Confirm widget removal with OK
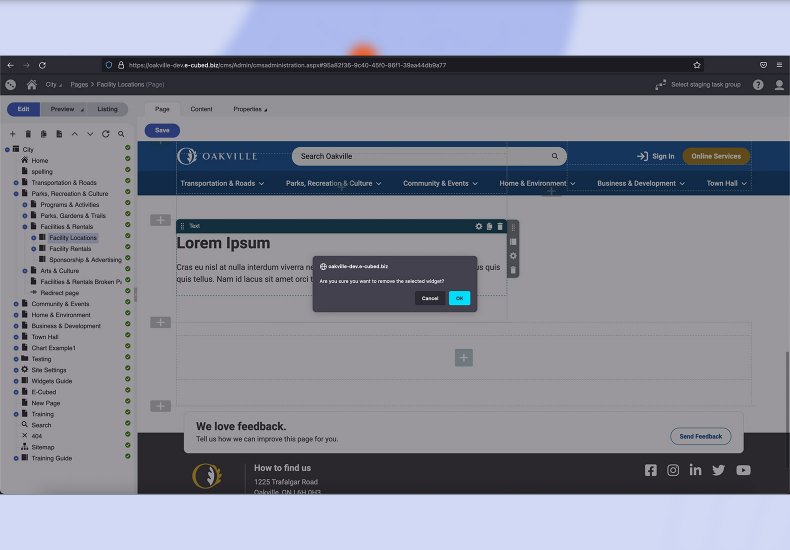Screen dimensions: 790x550 click(459, 298)
